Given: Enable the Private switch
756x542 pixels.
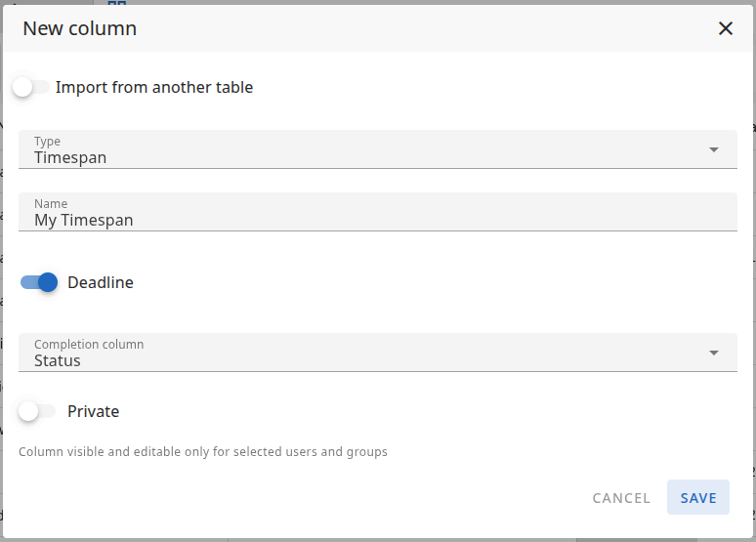Looking at the screenshot, I should [37, 411].
